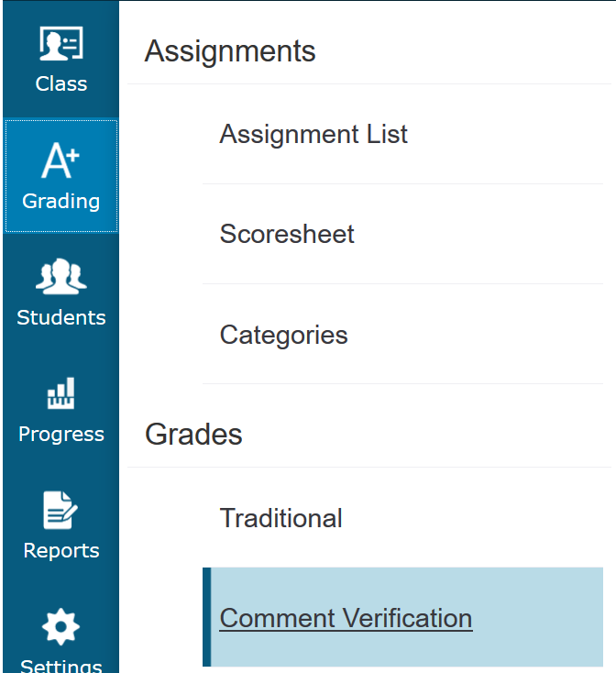Click the Class chalkboard icon

pos(60,44)
